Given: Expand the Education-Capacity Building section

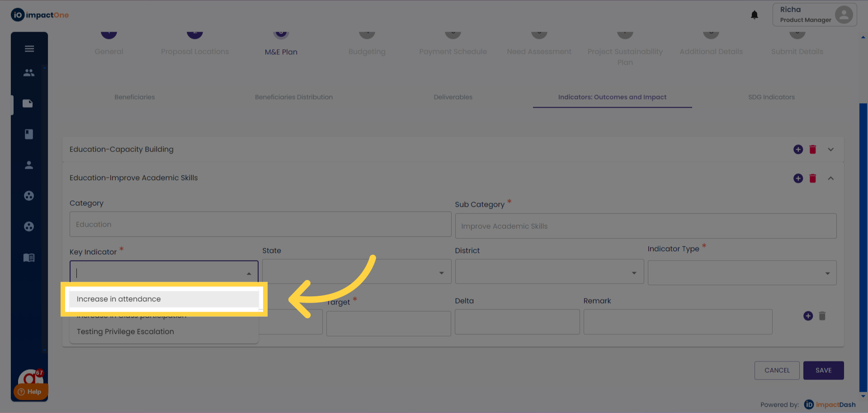Looking at the screenshot, I should pos(830,149).
